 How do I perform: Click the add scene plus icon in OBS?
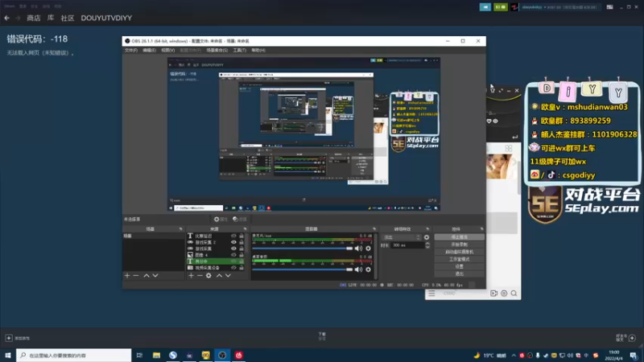click(x=127, y=275)
